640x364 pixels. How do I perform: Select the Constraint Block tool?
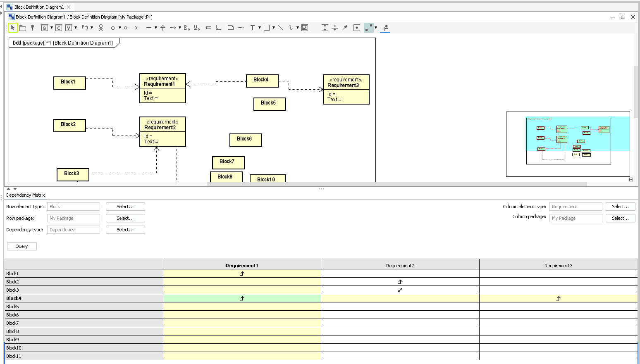tap(59, 28)
